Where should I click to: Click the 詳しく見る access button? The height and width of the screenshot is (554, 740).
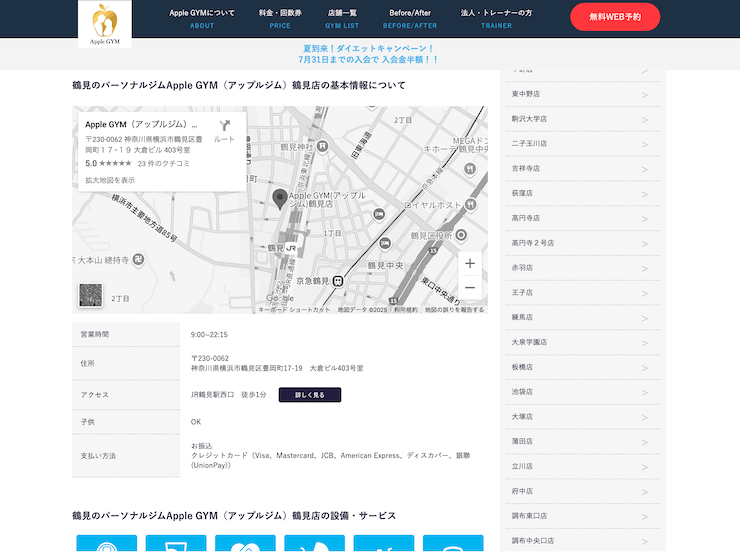click(310, 395)
